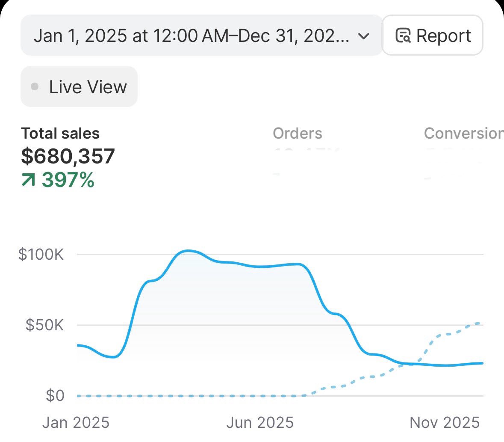The width and height of the screenshot is (504, 442).
Task: Switch to the Orders metric tab
Action: [x=298, y=133]
